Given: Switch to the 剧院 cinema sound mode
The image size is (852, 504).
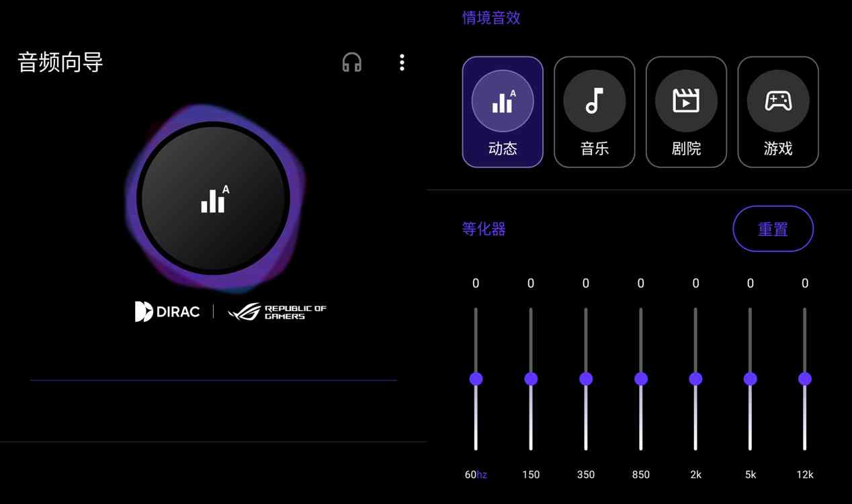Looking at the screenshot, I should pos(686,112).
